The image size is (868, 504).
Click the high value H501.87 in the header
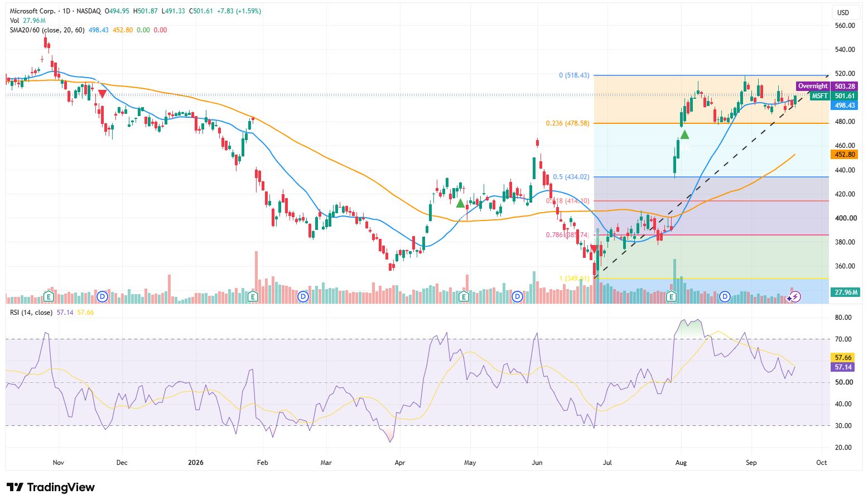pyautogui.click(x=146, y=11)
